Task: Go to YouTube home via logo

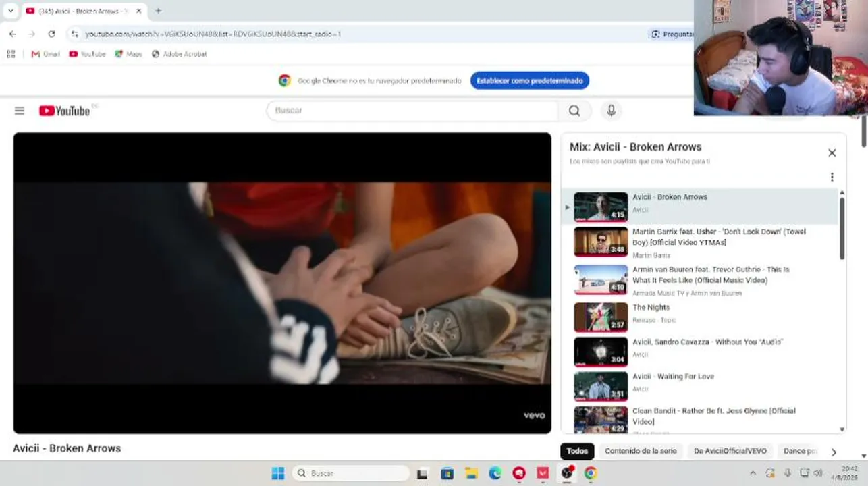Action: click(65, 111)
